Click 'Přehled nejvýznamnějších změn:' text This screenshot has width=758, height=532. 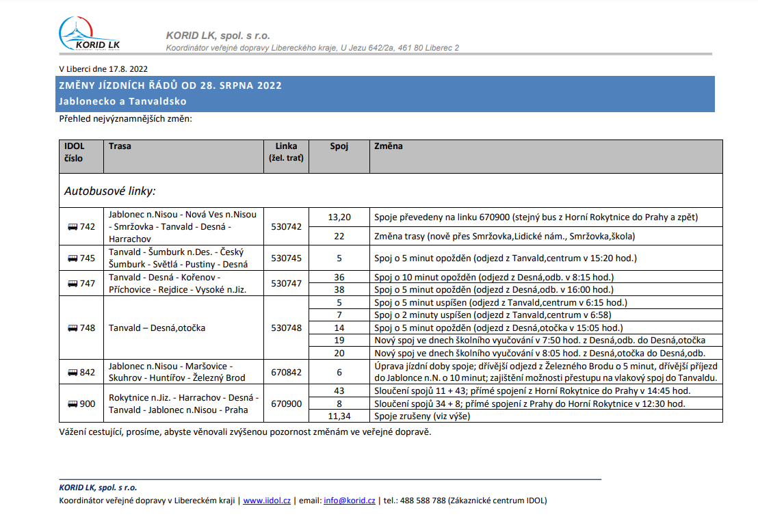click(x=126, y=119)
